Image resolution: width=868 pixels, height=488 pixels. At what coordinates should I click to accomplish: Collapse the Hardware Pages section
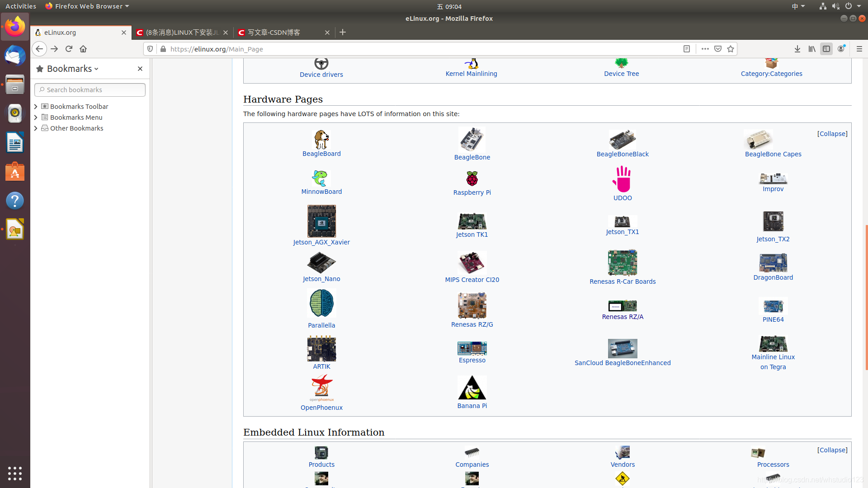point(832,134)
